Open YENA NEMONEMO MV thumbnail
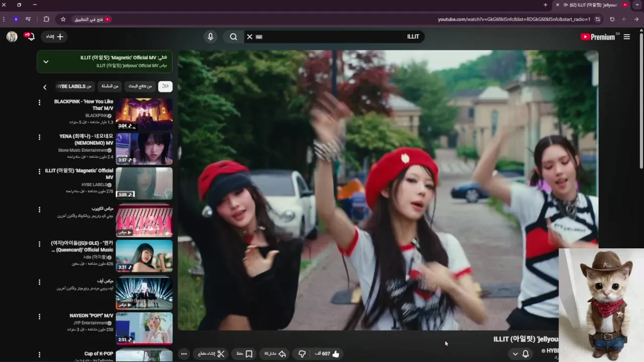Screen dimensions: 644x362 point(144,149)
